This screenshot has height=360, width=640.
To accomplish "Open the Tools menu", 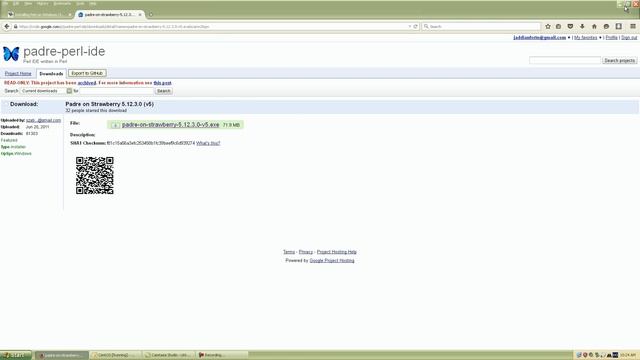I will tap(80, 3).
